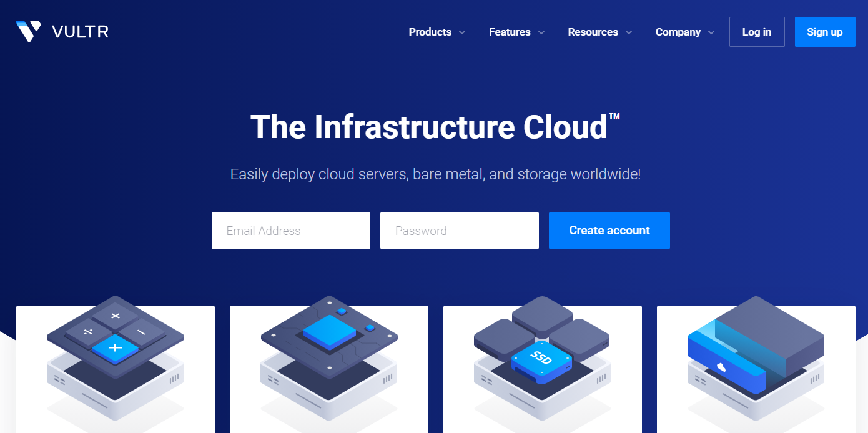This screenshot has height=433, width=868.
Task: Expand the Company chevron arrow
Action: [x=711, y=32]
